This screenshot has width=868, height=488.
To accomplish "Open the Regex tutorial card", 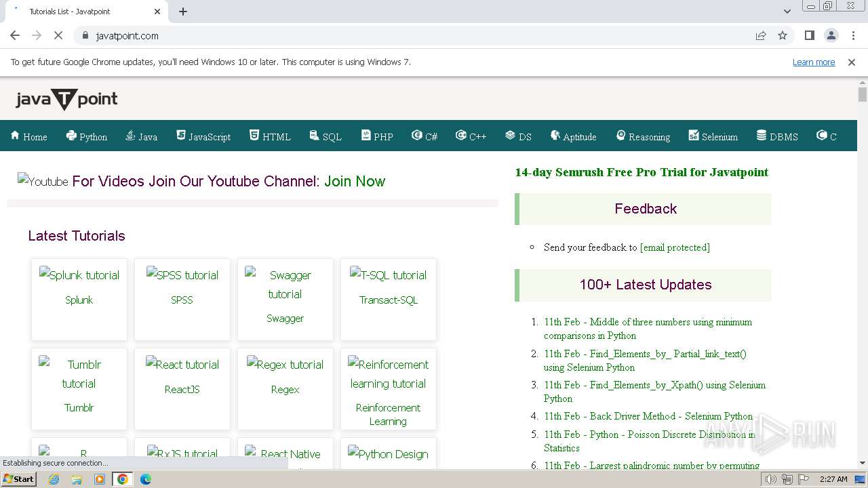I will [285, 389].
